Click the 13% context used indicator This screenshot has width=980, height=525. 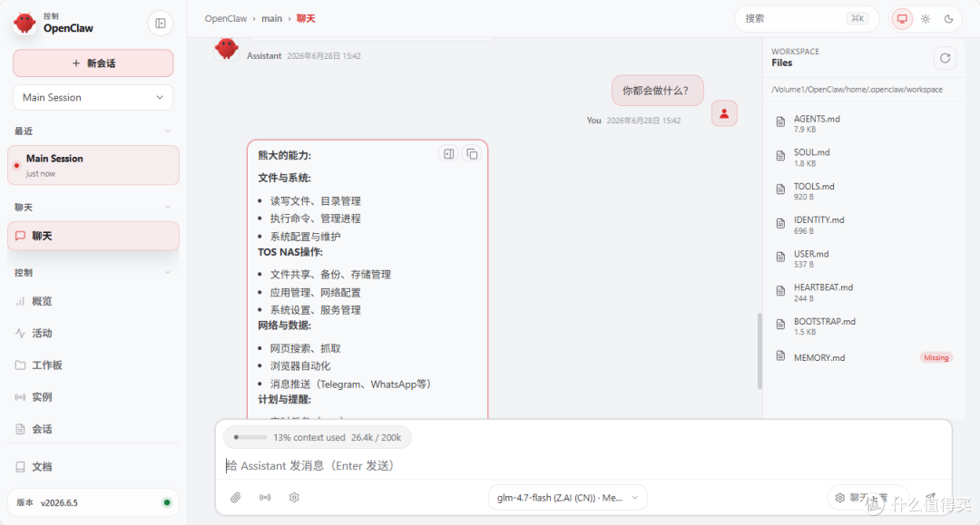coord(318,438)
